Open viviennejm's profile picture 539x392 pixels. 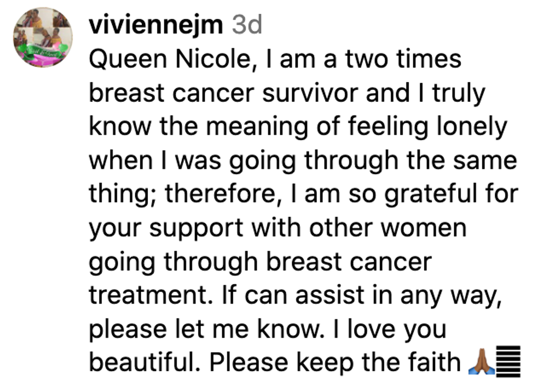tap(43, 37)
